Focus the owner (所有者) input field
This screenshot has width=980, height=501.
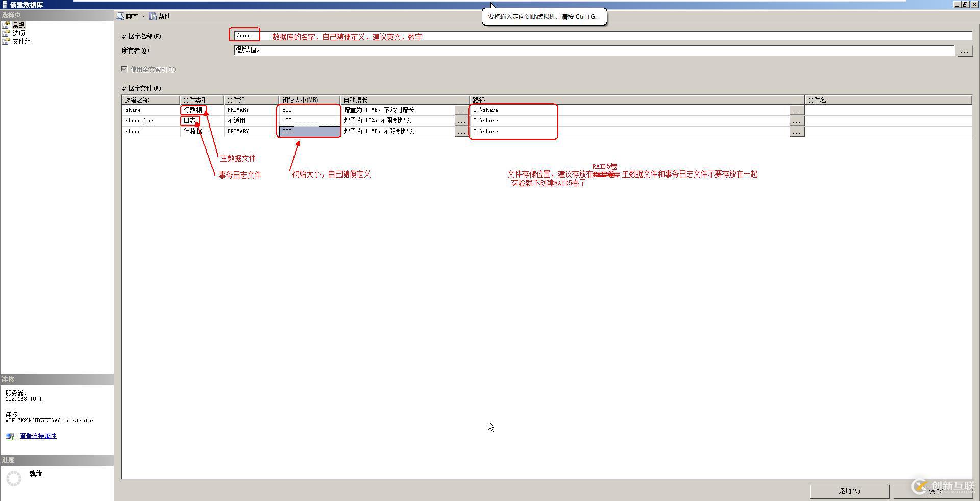tap(594, 50)
